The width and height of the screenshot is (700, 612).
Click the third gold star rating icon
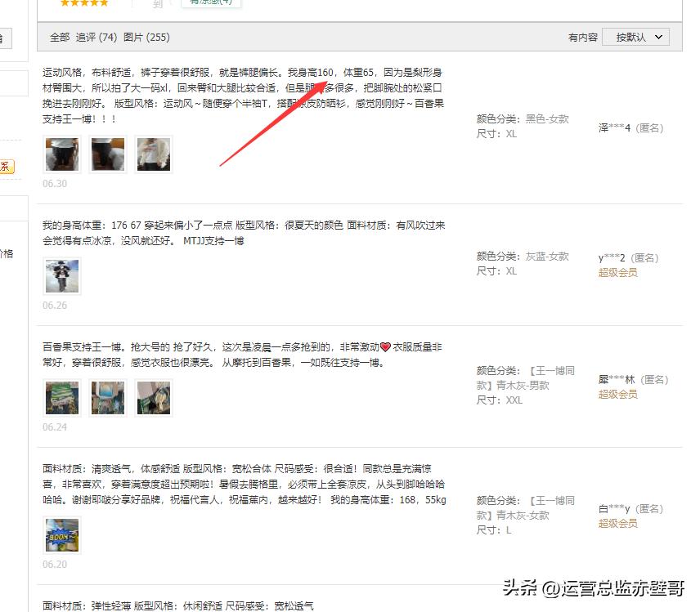[83, 4]
